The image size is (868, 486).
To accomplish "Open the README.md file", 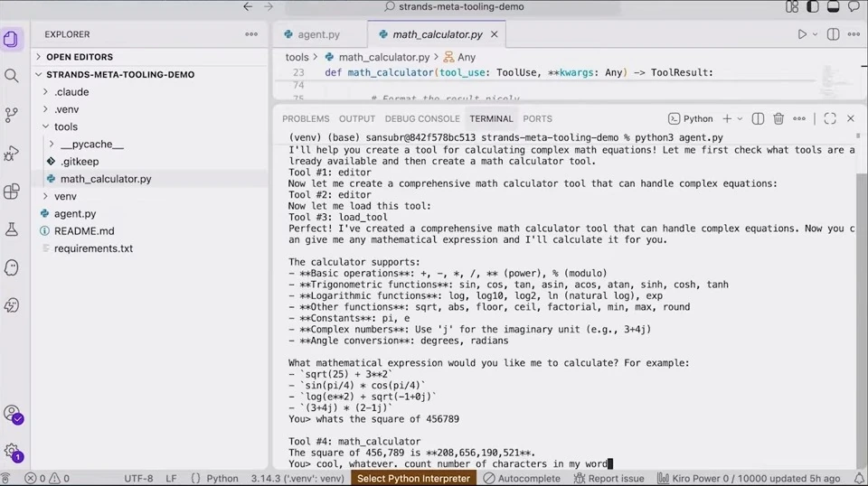I will 149,231.
